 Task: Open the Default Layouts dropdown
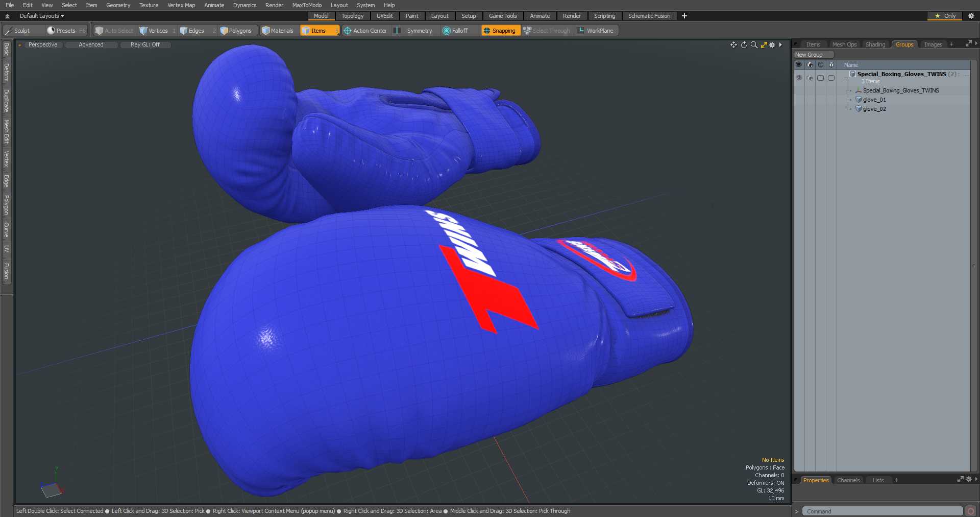coord(42,16)
